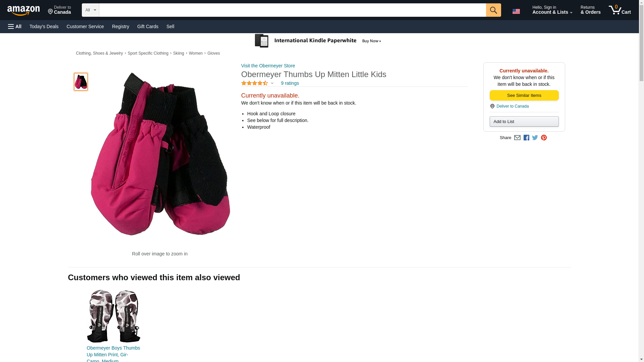Select the pink mitten thumbnail
This screenshot has height=362, width=644.
tap(81, 82)
